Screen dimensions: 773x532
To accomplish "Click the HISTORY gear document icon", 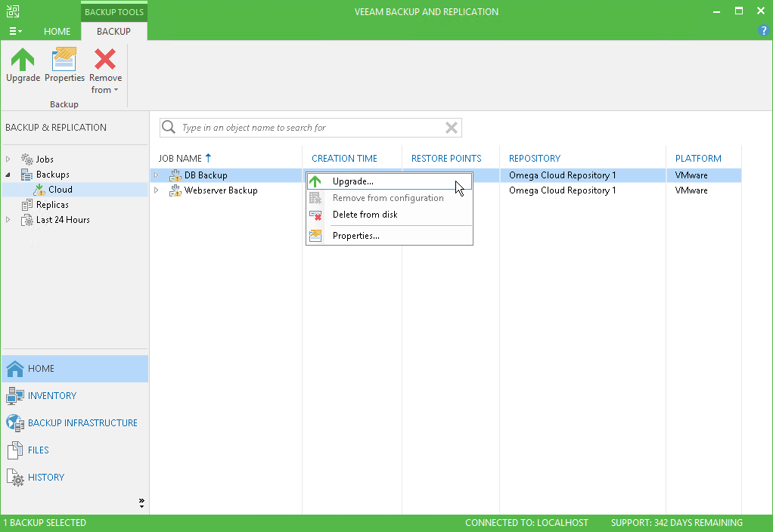I will click(15, 478).
